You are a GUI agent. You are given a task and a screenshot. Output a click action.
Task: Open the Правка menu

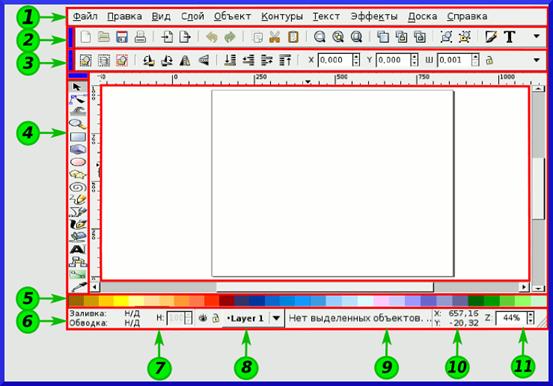tap(124, 16)
